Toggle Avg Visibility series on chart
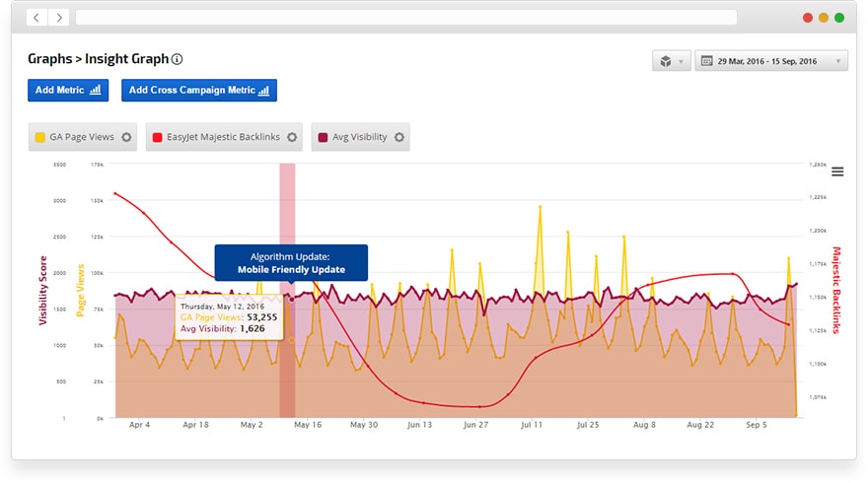 point(353,137)
